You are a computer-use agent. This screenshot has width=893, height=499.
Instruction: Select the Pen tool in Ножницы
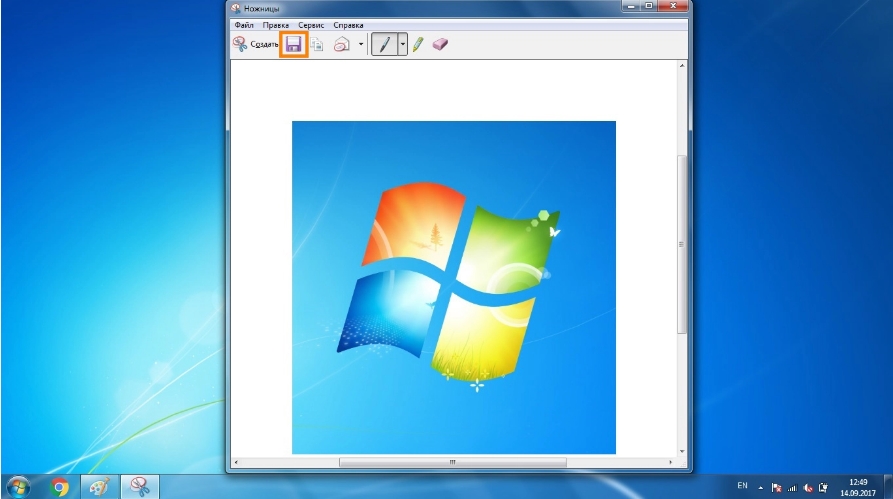click(x=384, y=44)
